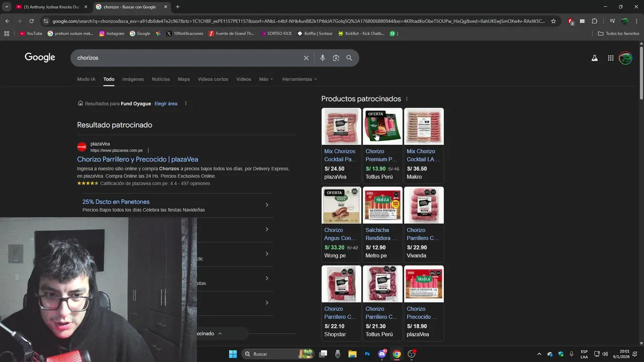
Task: Open File Explorer from the taskbar
Action: tap(352, 354)
